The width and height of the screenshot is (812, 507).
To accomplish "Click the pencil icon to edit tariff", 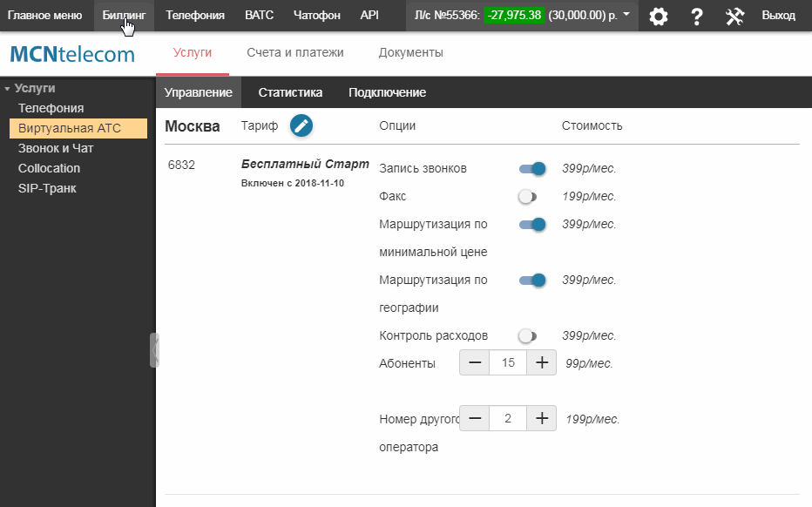I will [x=301, y=125].
